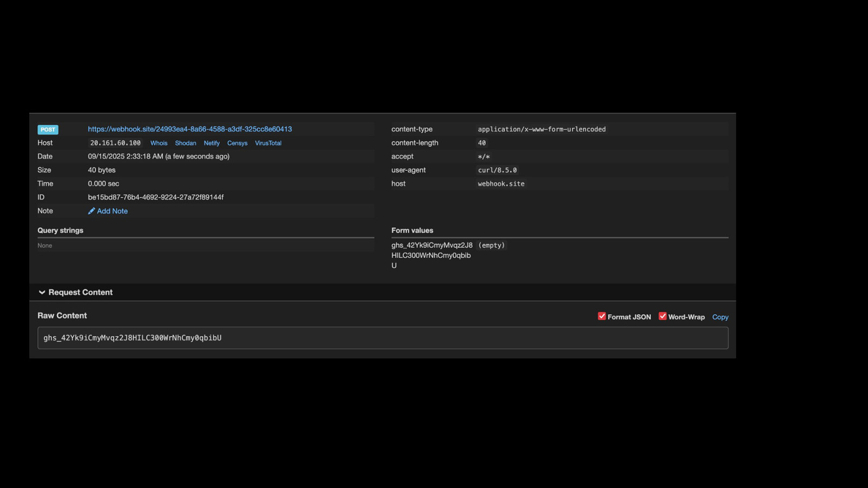Screen dimensions: 868x488
Task: Look up the host IP on Shodan
Action: point(186,143)
